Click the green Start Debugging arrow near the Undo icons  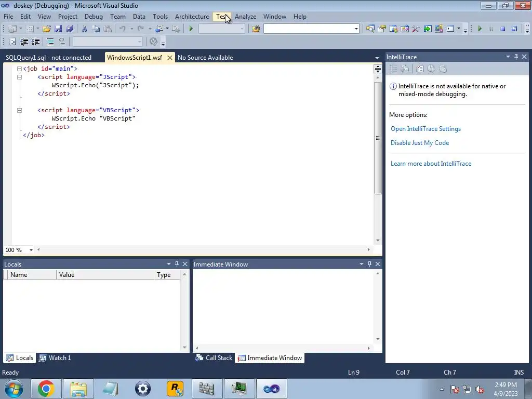coord(191,29)
